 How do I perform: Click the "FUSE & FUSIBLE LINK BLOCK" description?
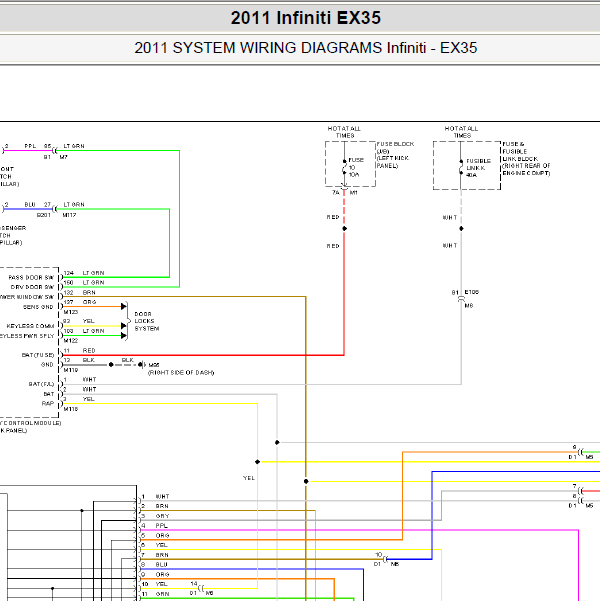tap(526, 158)
